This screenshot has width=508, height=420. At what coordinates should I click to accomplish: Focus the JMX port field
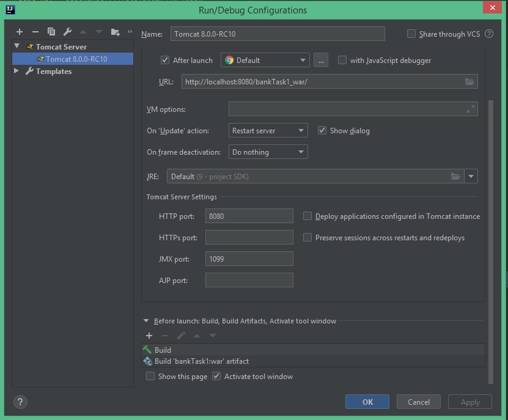point(249,259)
